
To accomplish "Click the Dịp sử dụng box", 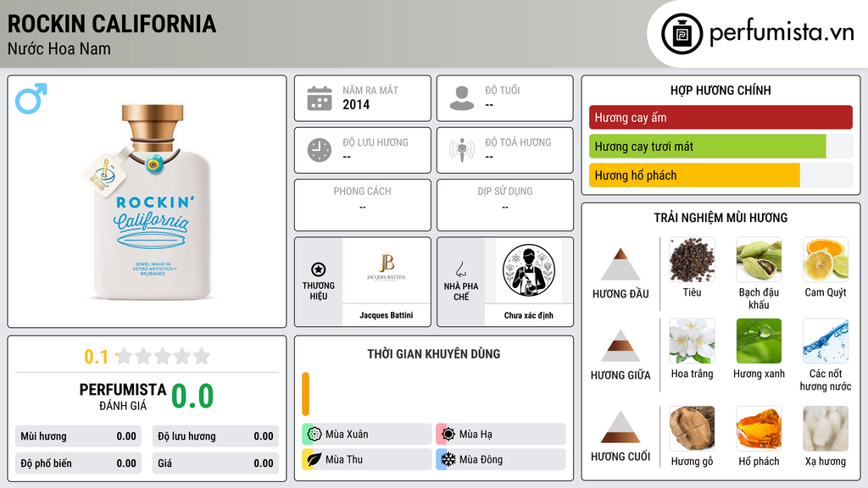I will point(505,205).
